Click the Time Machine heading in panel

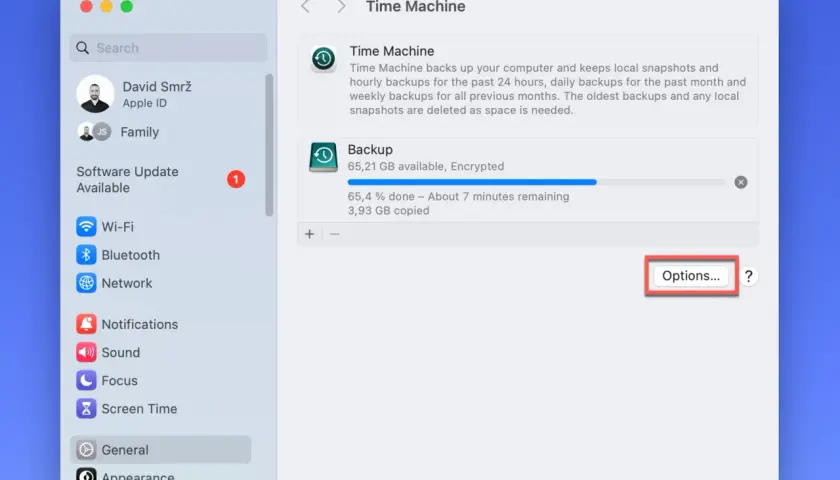point(392,51)
